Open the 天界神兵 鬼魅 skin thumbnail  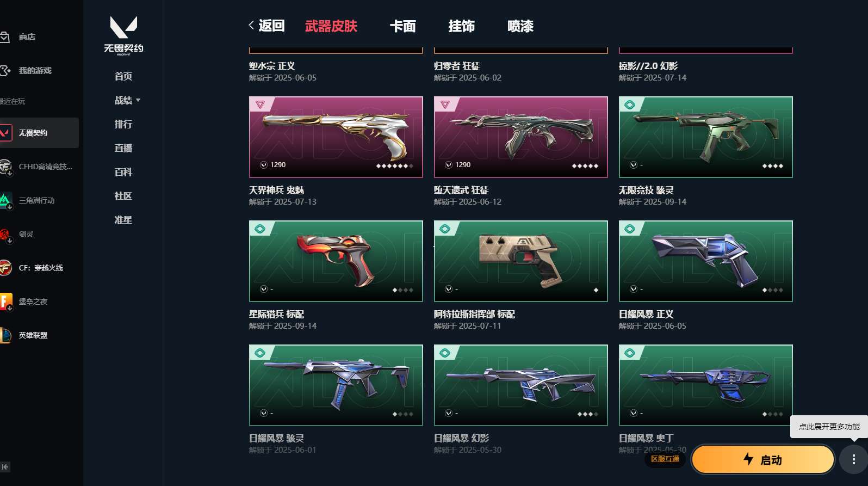click(336, 137)
